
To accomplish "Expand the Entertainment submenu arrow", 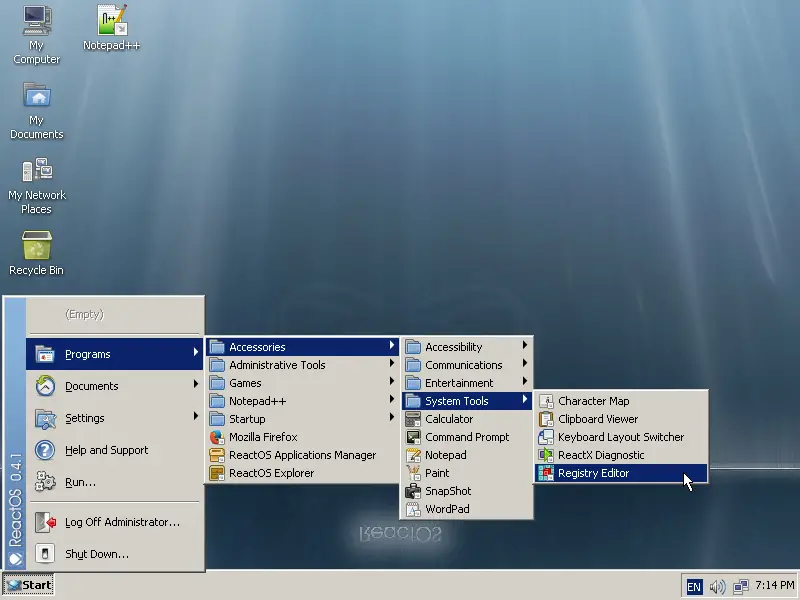I will click(x=524, y=381).
